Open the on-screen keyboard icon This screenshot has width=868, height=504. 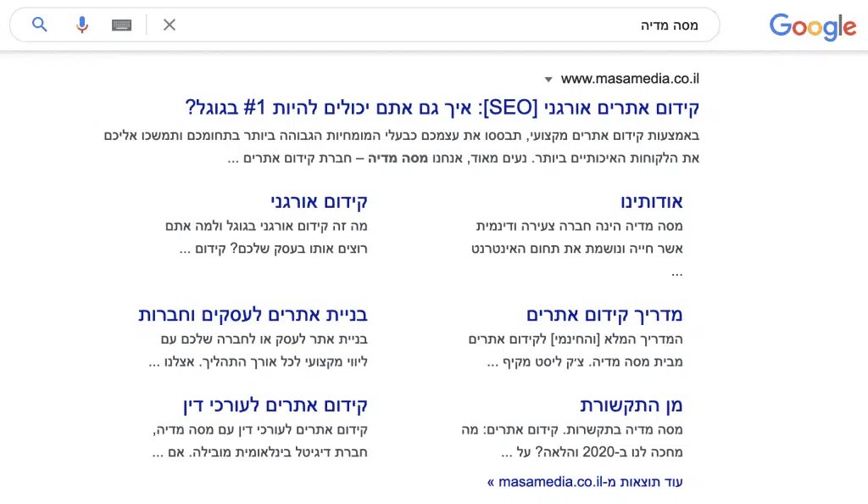tap(121, 25)
